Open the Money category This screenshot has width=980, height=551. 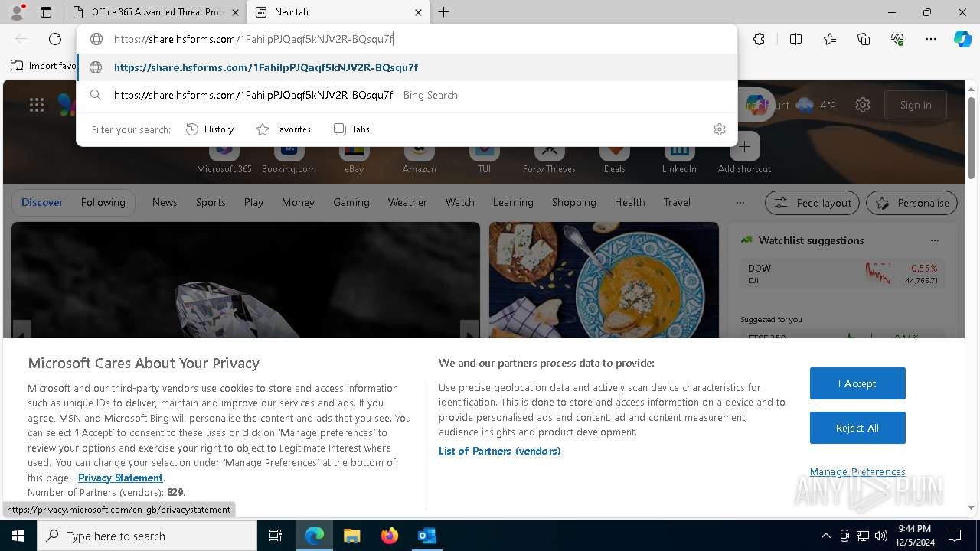[x=298, y=202]
